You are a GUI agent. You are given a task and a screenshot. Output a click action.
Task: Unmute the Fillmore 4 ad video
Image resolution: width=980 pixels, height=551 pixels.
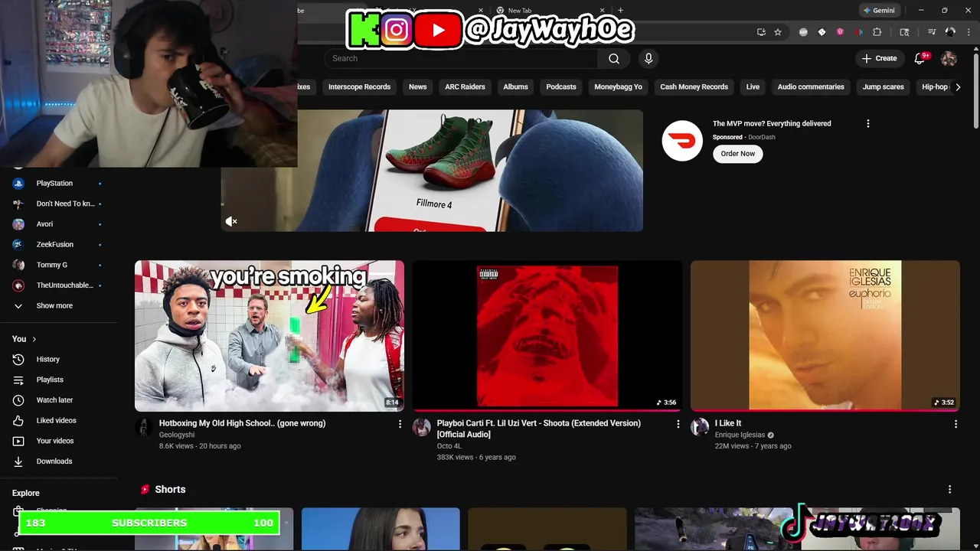231,221
